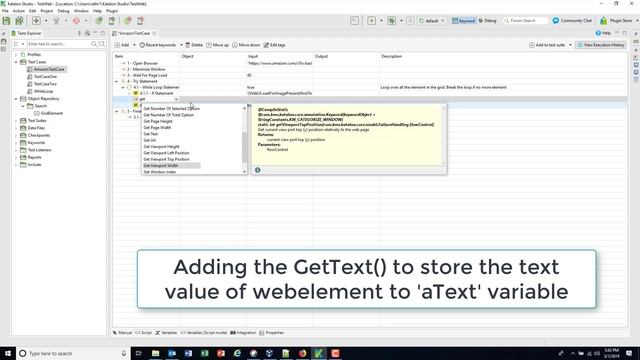Select TestCaseOne in Tests Explorer
640x360 pixels.
(45, 77)
